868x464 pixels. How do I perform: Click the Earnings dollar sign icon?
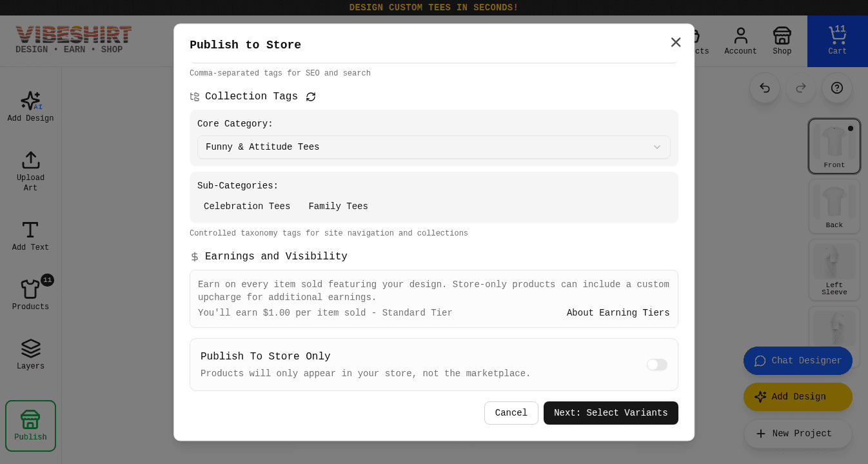click(x=195, y=257)
